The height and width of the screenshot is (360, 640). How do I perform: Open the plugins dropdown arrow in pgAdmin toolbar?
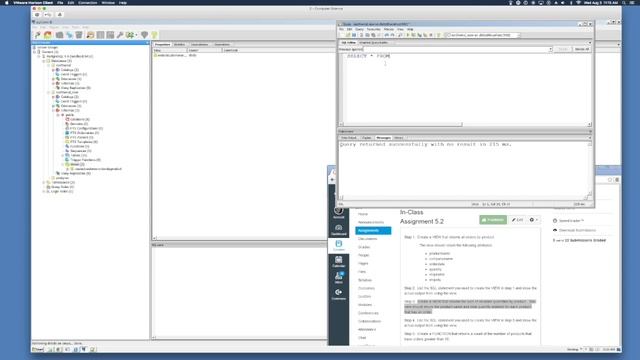pyautogui.click(x=136, y=36)
